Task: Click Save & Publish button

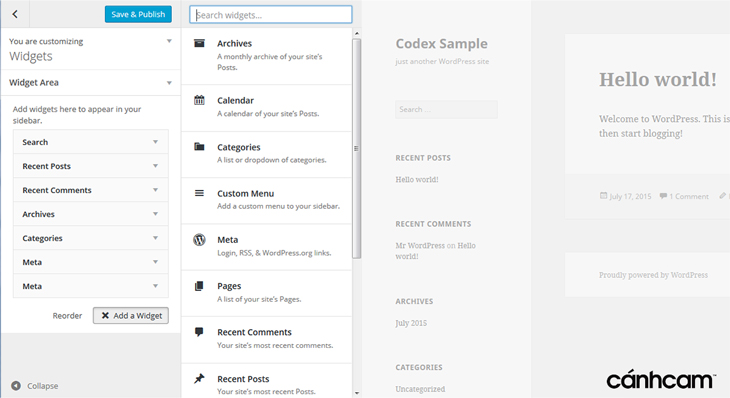Action: [x=138, y=14]
